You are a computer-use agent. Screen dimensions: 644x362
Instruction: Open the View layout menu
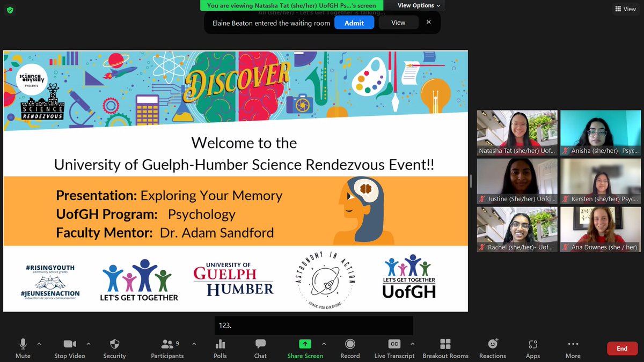pyautogui.click(x=625, y=9)
